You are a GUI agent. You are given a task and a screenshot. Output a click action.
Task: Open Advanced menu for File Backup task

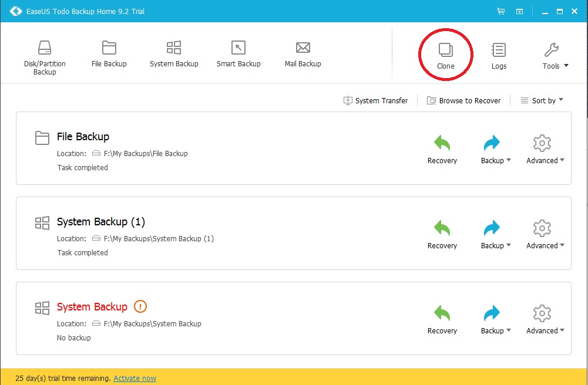tap(545, 150)
